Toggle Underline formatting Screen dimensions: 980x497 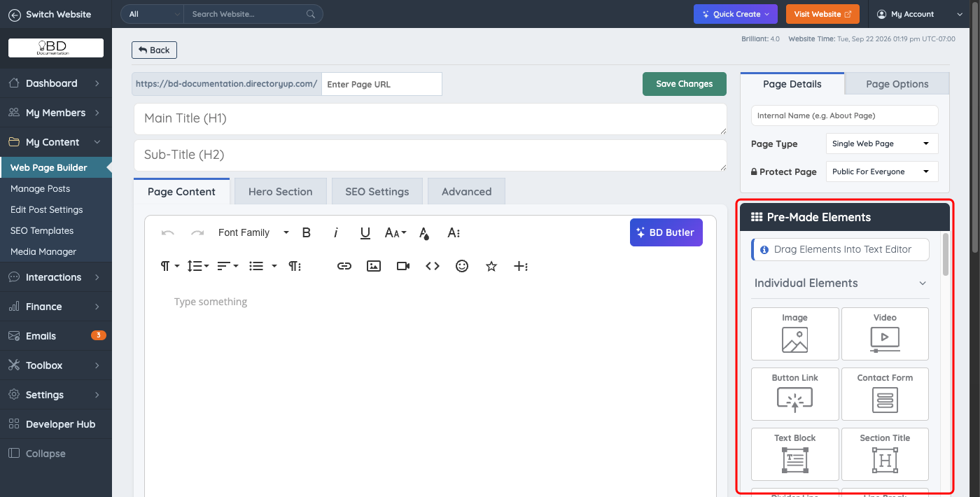coord(365,233)
